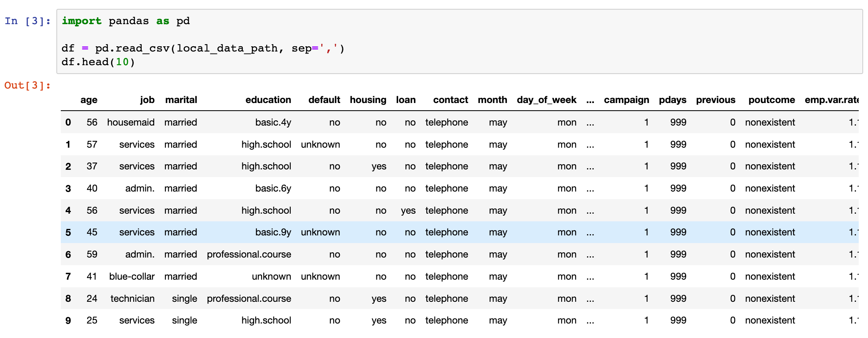Click the technician job cell
868x338 pixels.
click(x=132, y=299)
